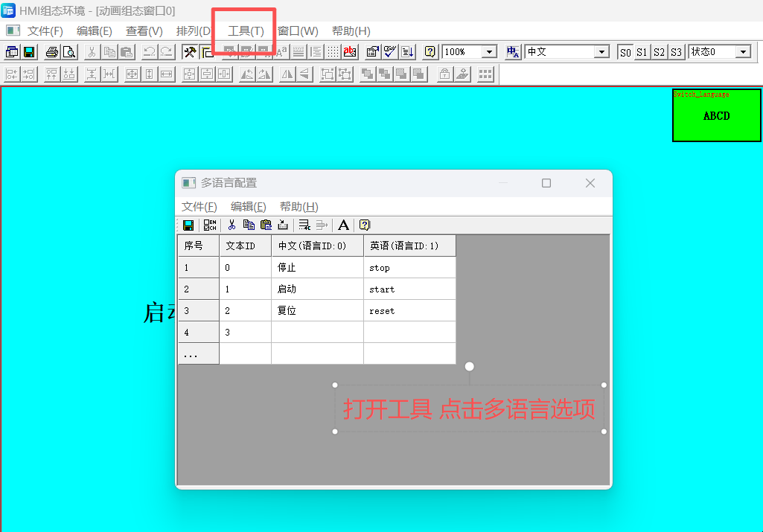The height and width of the screenshot is (532, 763).
Task: Click the '...' new row header cell
Action: 199,353
